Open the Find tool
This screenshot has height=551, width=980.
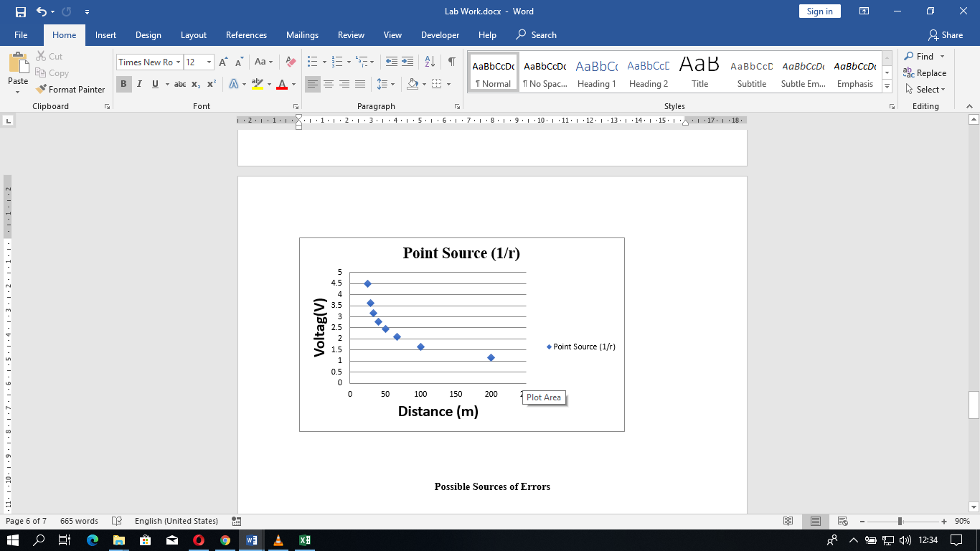(921, 56)
